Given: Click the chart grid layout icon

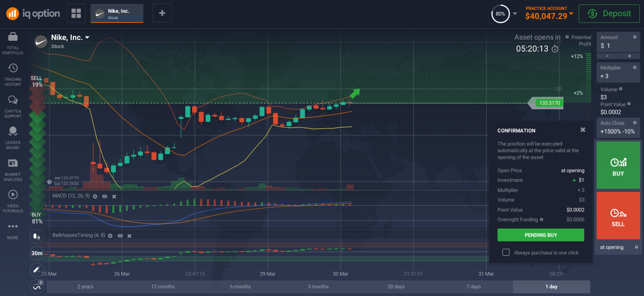Looking at the screenshot, I should coord(76,13).
